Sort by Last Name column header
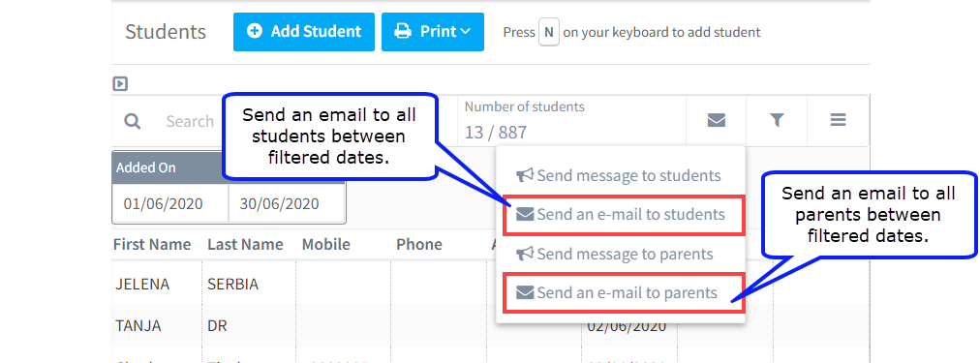Screen dimensions: 980x363 pyautogui.click(x=245, y=244)
